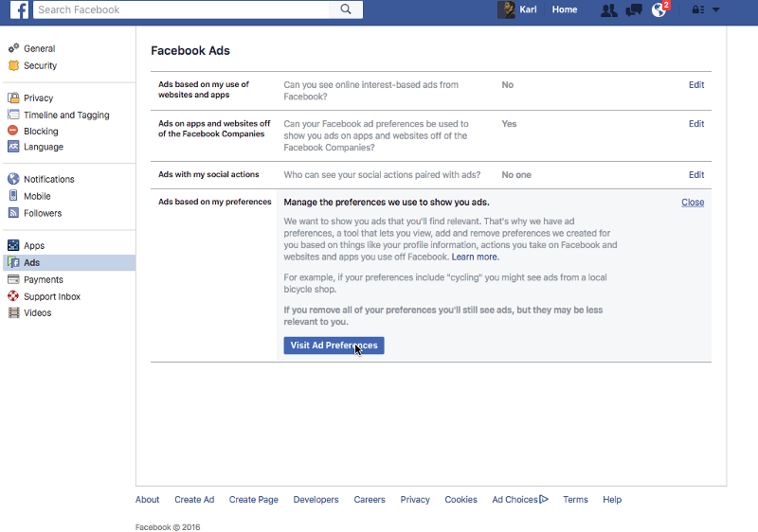Screen dimensions: 758x532
Task: Open Security settings section
Action: pyautogui.click(x=40, y=65)
